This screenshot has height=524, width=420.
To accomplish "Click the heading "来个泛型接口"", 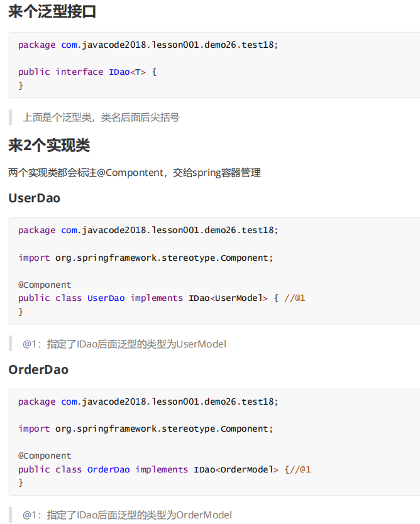I will click(x=52, y=11).
